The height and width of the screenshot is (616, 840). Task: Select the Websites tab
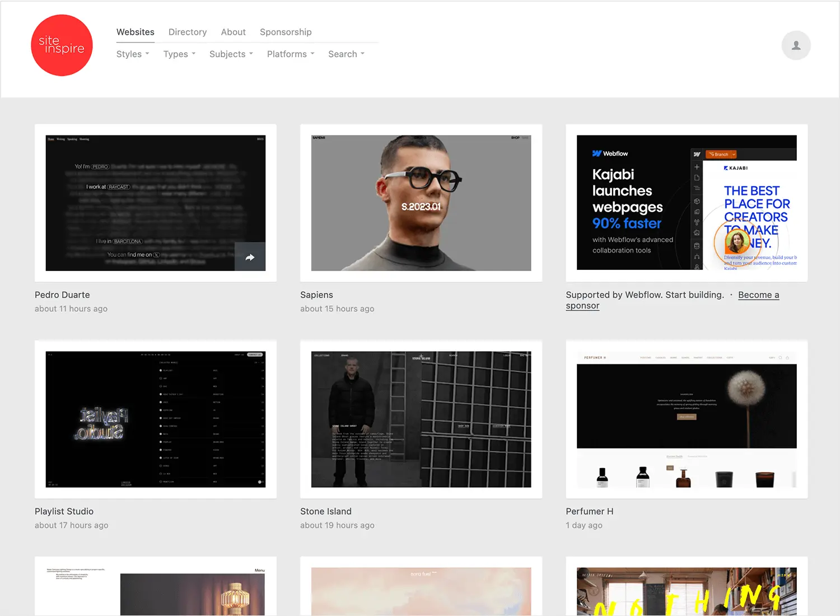[136, 32]
